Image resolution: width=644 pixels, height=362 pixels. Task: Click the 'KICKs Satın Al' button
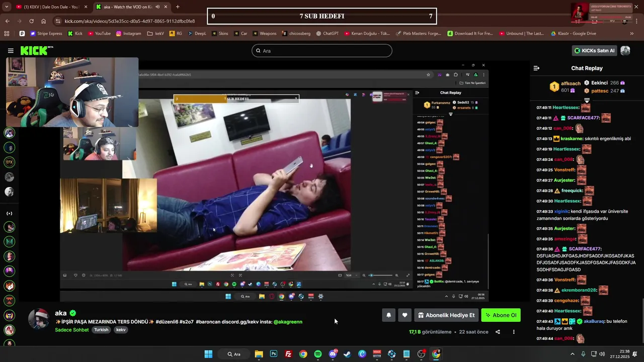click(595, 51)
